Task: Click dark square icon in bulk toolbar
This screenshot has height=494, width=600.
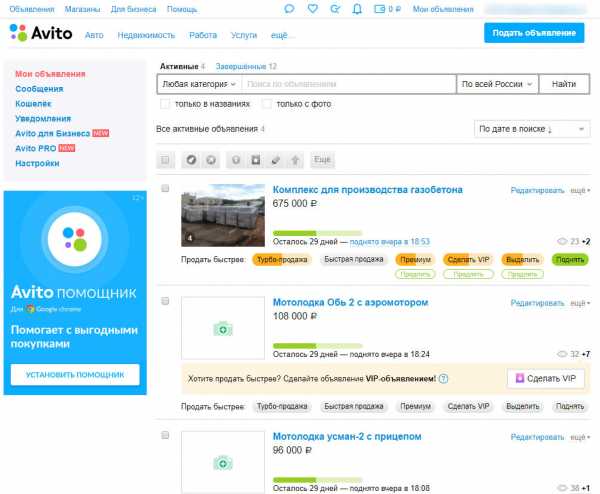Action: pos(256,160)
